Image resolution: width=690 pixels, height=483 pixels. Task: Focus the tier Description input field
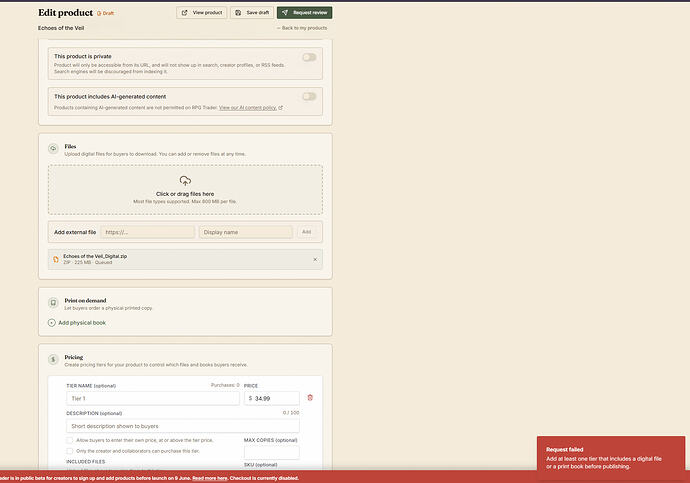click(x=183, y=426)
